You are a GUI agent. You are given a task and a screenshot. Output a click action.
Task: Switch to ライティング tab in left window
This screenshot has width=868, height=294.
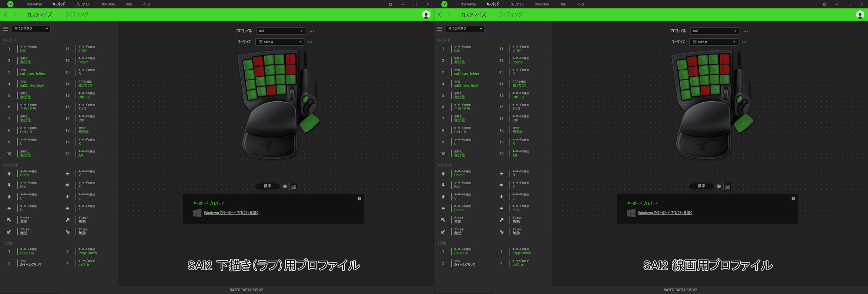[77, 14]
